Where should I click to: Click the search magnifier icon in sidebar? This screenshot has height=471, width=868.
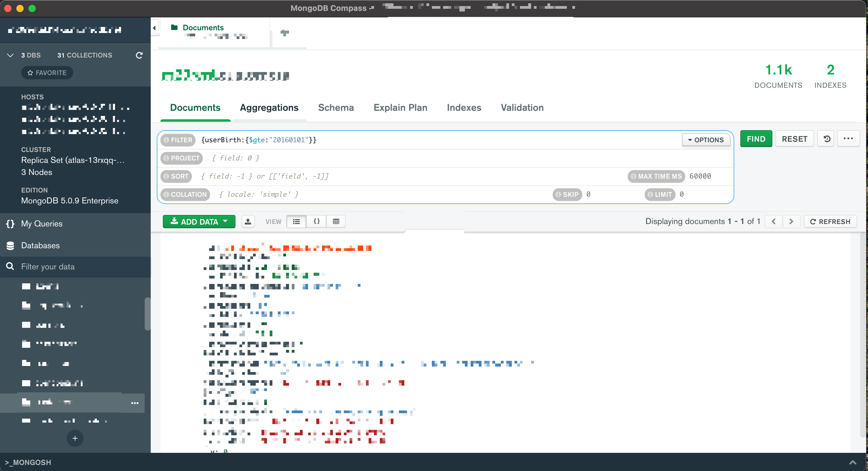[11, 266]
